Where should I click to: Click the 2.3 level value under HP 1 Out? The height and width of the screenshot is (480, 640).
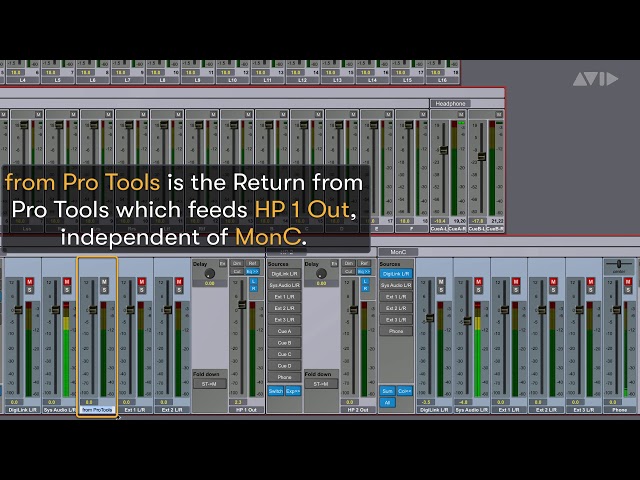239,402
